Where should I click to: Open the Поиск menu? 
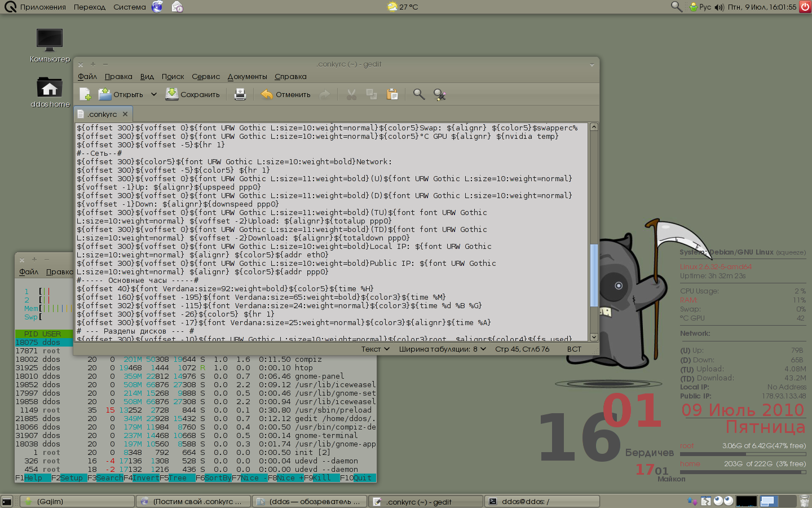click(x=173, y=76)
